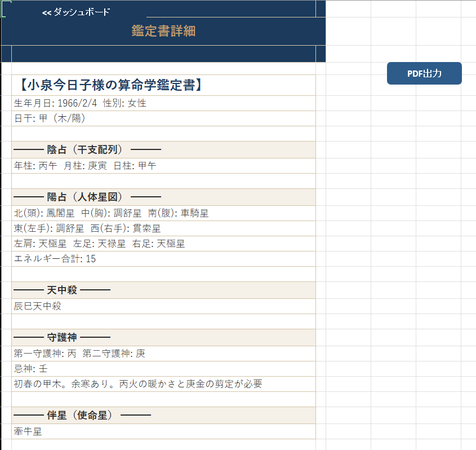Select the 日干: 甲（木/陽） cell
This screenshot has height=450, width=476.
[163, 118]
